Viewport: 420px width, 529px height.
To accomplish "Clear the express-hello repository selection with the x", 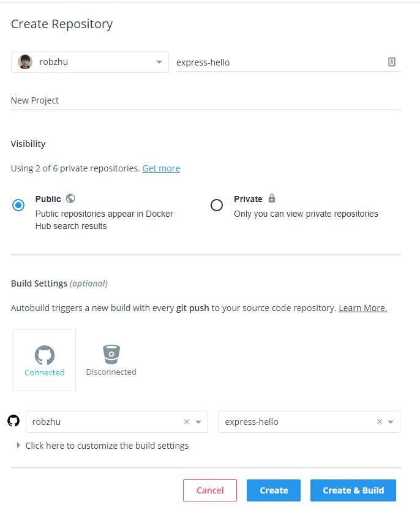I will [x=379, y=421].
